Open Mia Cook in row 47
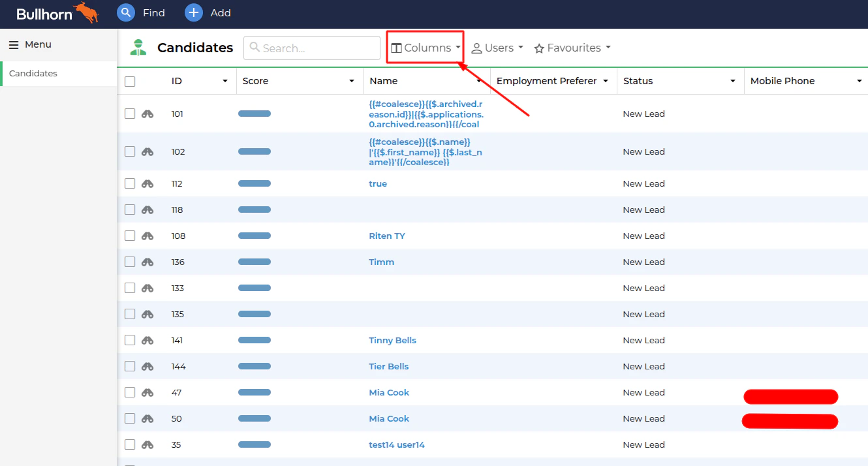 (389, 392)
